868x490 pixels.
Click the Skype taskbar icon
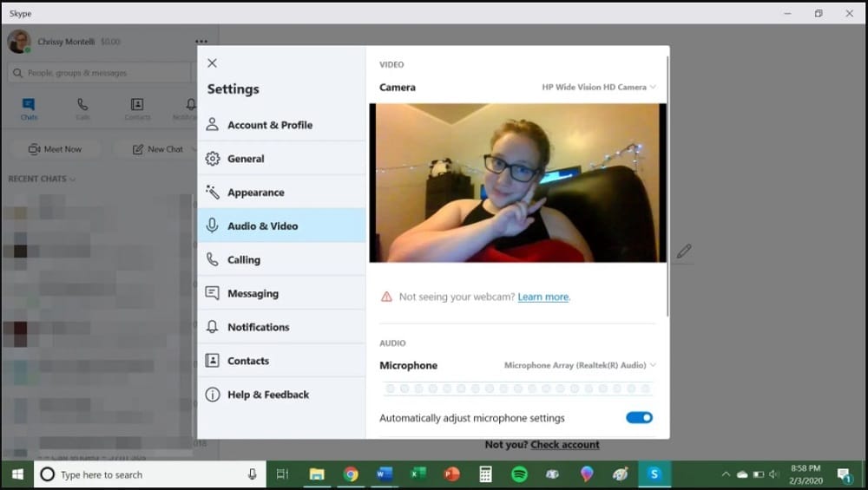pyautogui.click(x=654, y=474)
